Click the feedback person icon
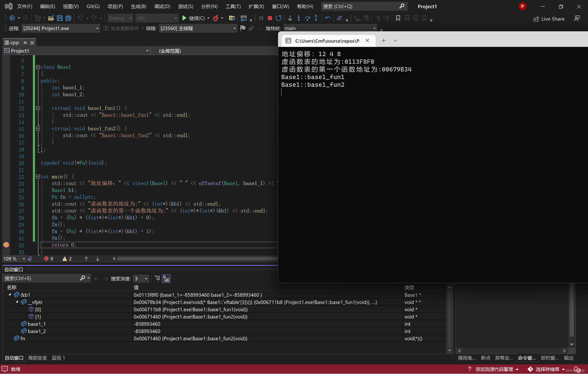 coord(577,18)
